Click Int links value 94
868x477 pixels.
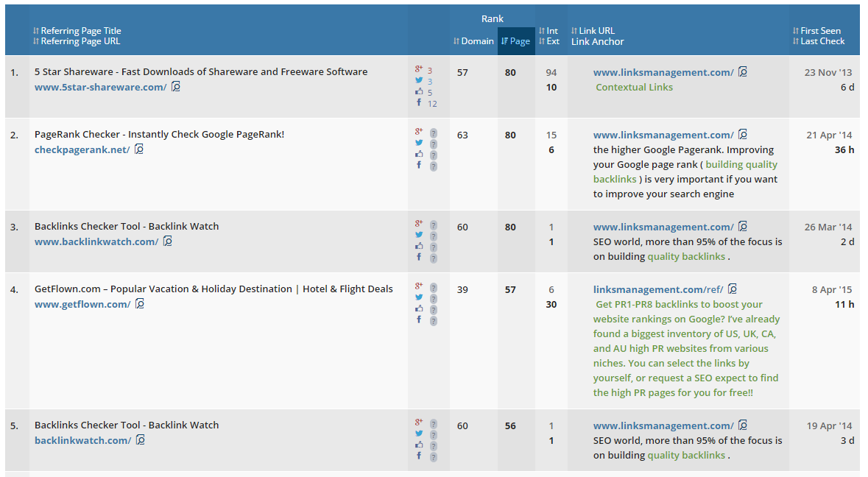coord(551,72)
